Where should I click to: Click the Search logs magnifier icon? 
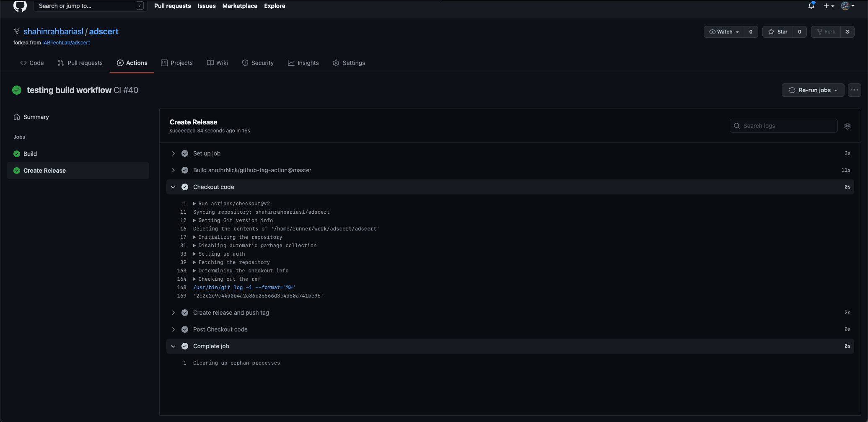click(x=737, y=126)
